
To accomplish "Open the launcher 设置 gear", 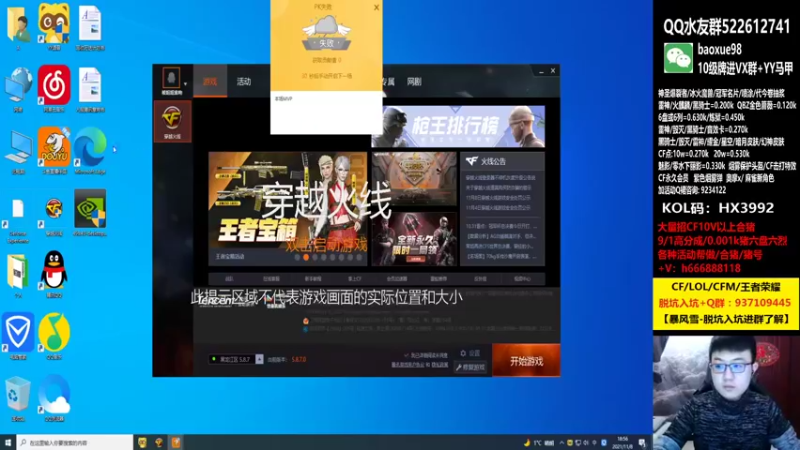I will [470, 353].
